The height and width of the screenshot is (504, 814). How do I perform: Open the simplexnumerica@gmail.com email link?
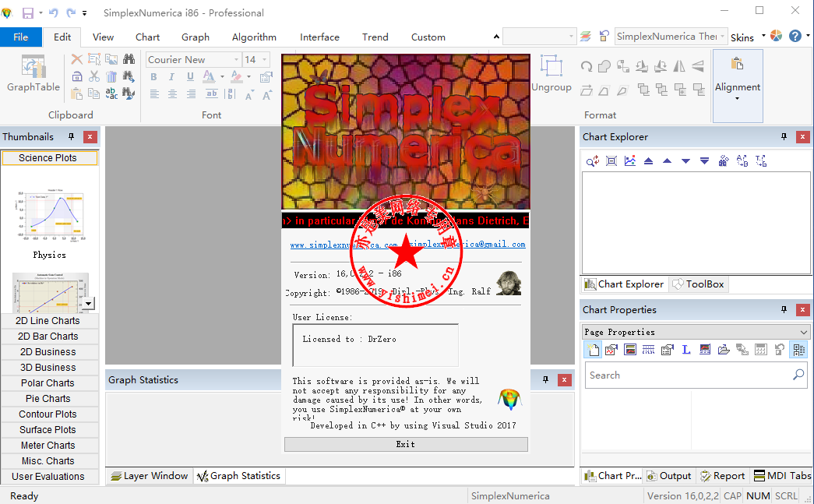coord(467,245)
